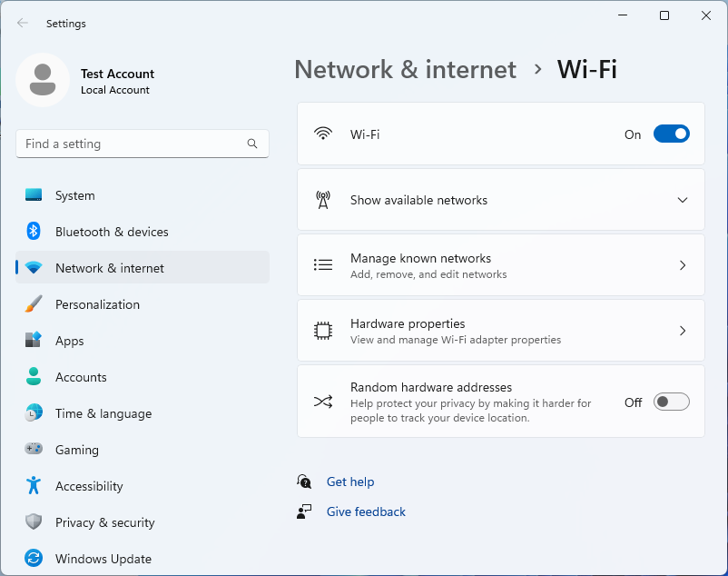Click the Accessibility figure icon
Screen dimensions: 728x576
(x=34, y=485)
